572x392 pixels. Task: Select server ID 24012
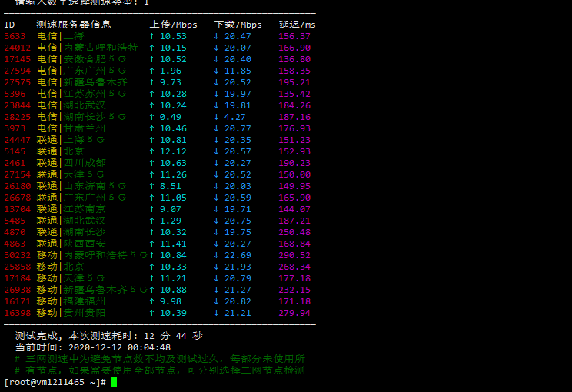[17, 48]
